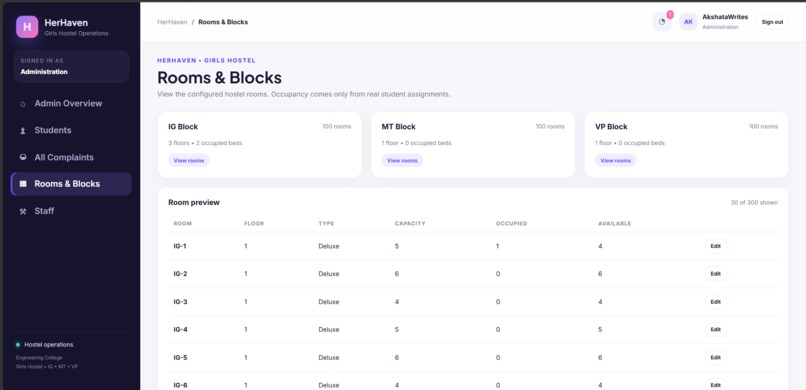This screenshot has width=806, height=390.
Task: Edit room IG-1
Action: (x=716, y=246)
